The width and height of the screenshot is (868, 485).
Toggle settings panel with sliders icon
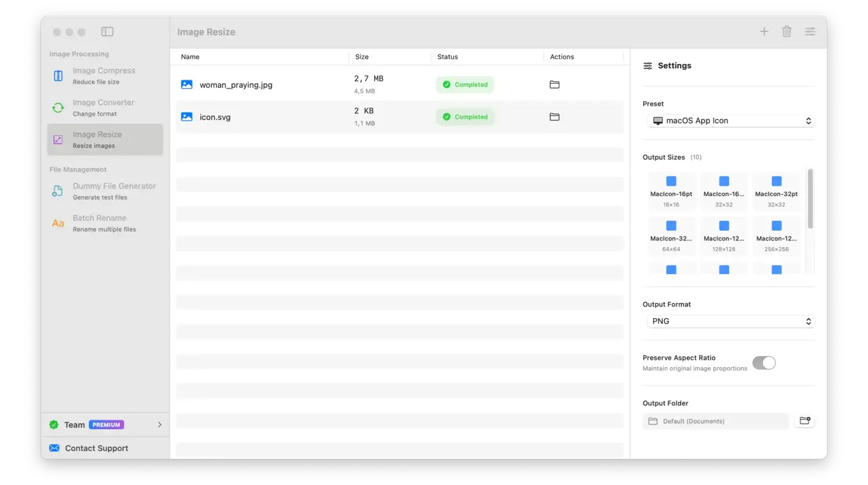[810, 31]
